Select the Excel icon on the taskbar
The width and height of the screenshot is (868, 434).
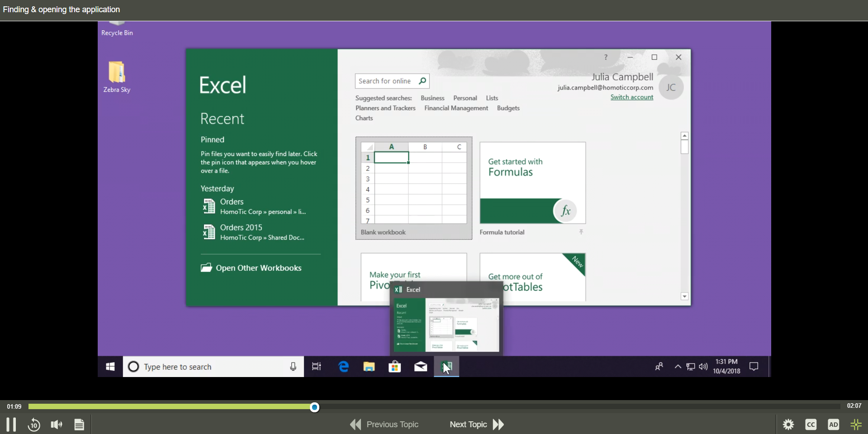click(x=446, y=367)
